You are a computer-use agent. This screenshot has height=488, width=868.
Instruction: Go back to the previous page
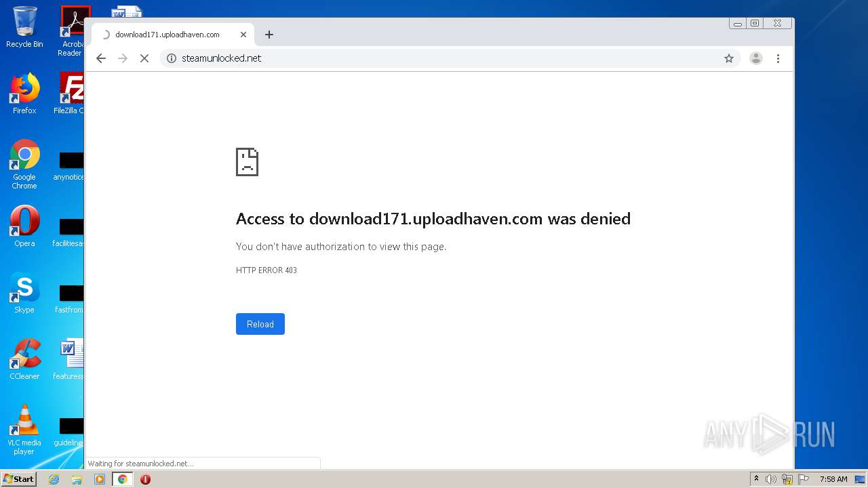point(101,58)
